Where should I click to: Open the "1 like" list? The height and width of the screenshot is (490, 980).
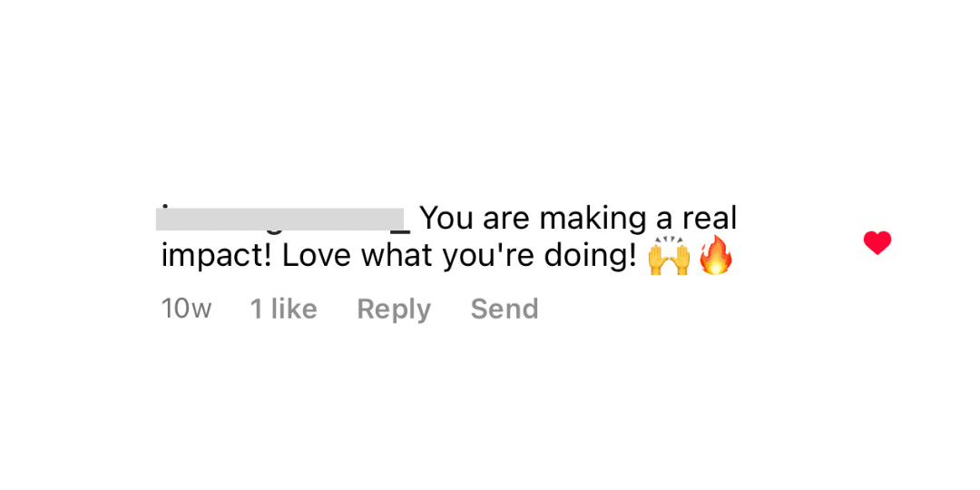[x=283, y=309]
